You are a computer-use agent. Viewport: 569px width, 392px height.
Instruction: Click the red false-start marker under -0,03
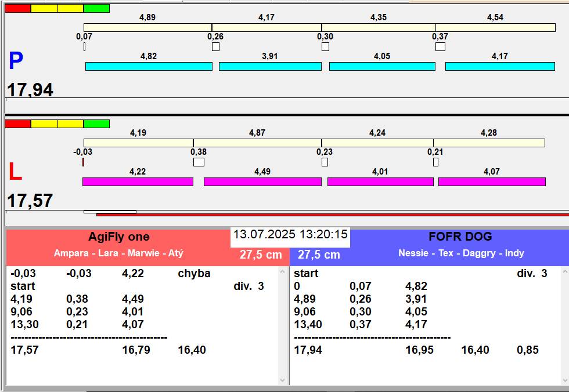pyautogui.click(x=83, y=162)
